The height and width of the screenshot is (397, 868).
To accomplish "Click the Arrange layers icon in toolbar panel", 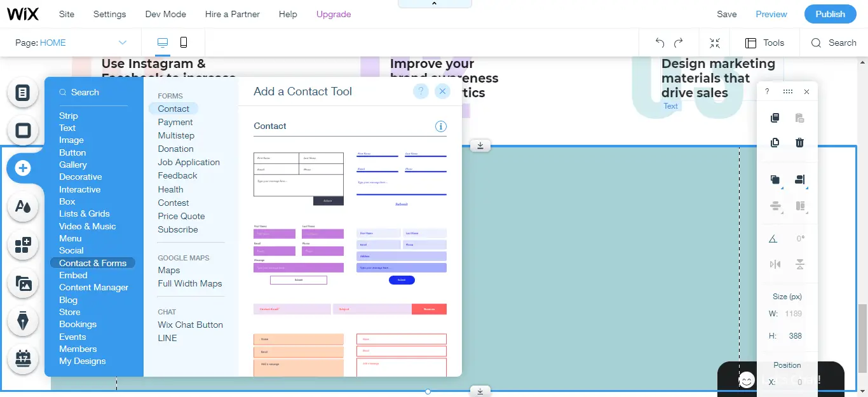I will (x=775, y=180).
